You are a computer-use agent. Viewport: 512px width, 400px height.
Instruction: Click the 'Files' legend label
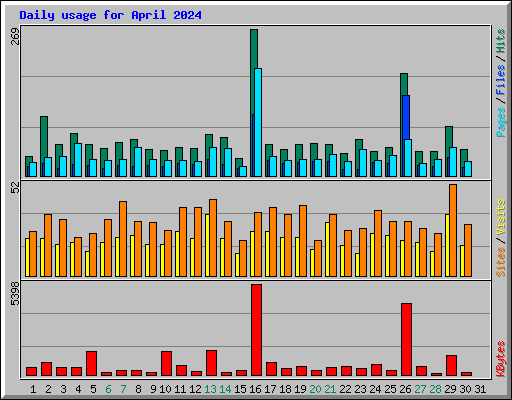click(x=501, y=80)
